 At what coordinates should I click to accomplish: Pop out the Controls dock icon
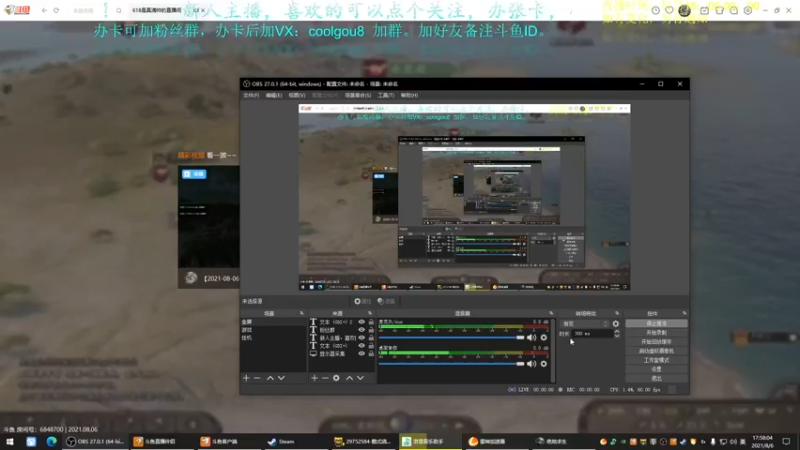click(684, 313)
